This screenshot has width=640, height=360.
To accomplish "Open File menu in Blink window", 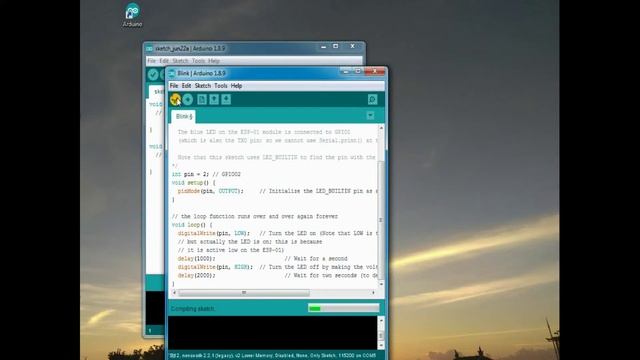I will point(174,86).
